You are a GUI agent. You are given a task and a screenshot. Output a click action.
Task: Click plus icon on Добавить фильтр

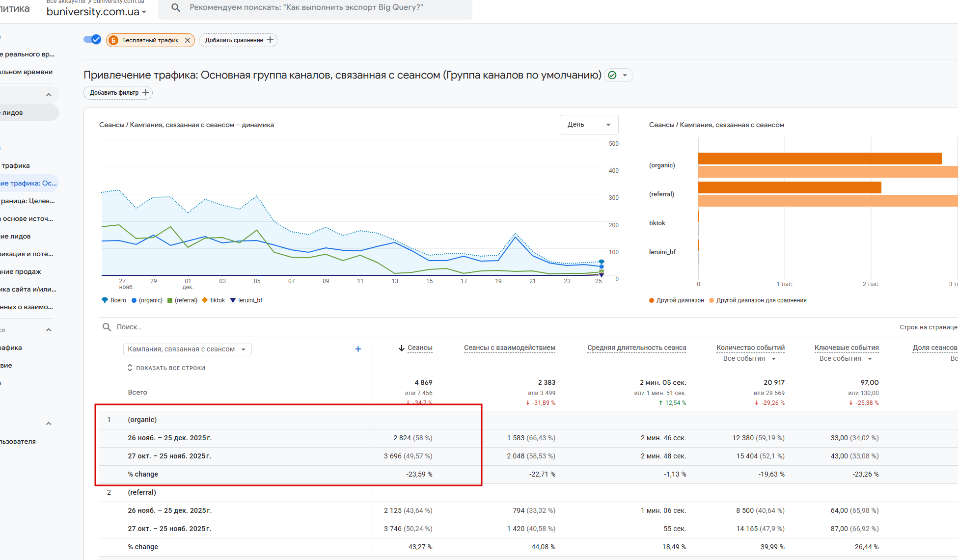(145, 92)
